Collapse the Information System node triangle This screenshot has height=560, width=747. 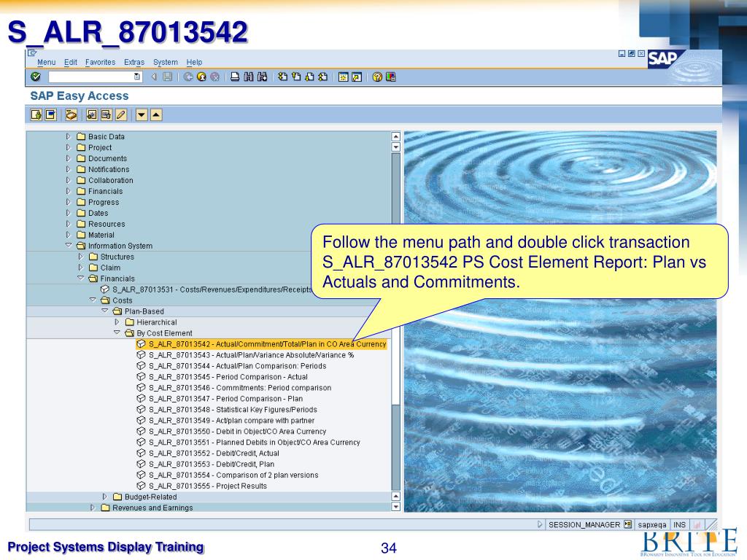click(69, 245)
